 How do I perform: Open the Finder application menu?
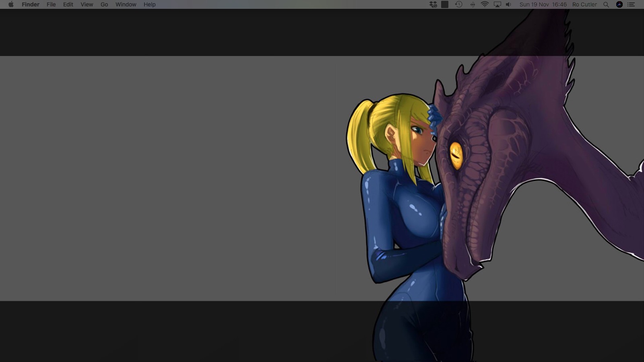click(x=31, y=4)
